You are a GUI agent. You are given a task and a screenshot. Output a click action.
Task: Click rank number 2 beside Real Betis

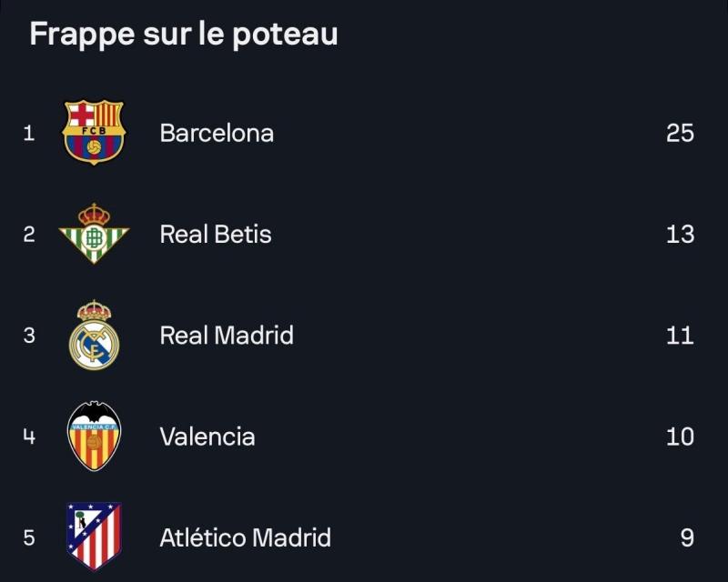point(29,235)
